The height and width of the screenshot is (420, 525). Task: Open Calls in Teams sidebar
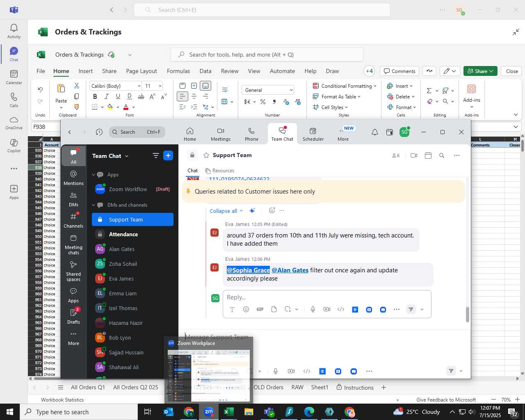point(14,100)
